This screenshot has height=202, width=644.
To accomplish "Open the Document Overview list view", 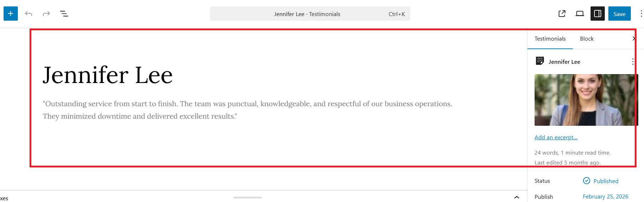I will (64, 14).
